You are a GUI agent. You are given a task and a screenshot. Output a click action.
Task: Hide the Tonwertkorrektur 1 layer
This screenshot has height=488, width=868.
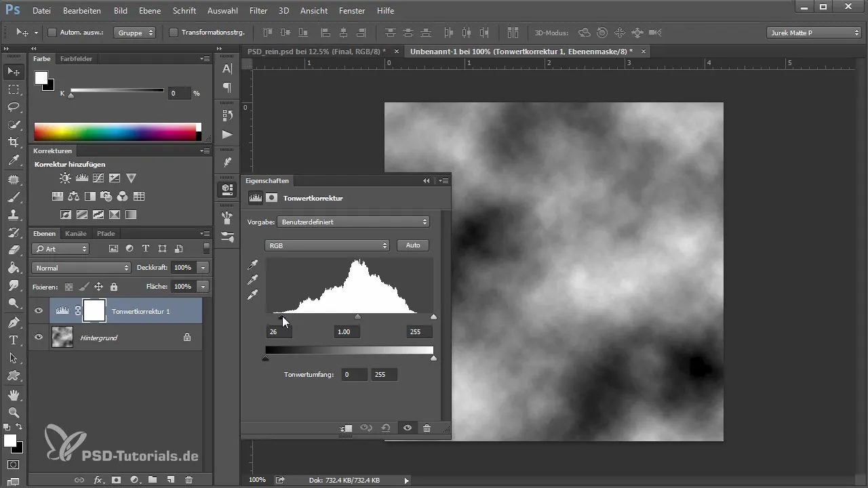click(x=39, y=310)
